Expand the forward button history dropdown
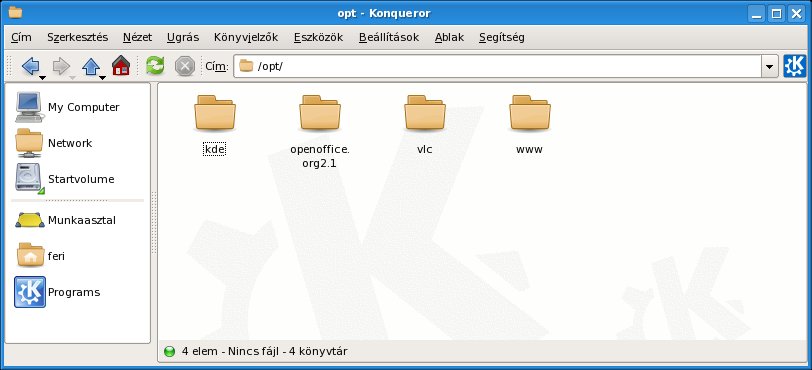 (x=72, y=78)
